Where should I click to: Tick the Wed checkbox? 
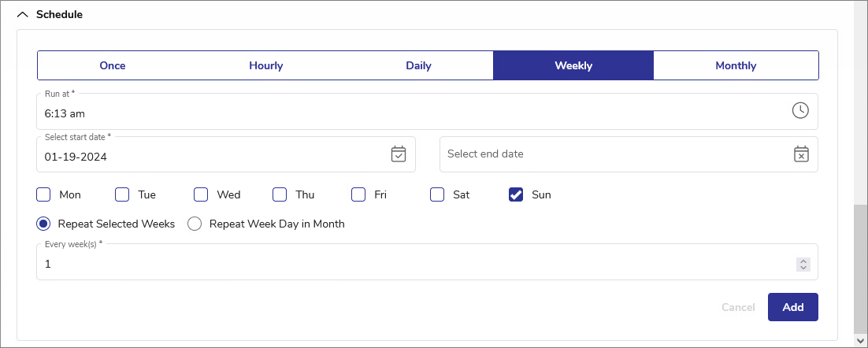click(x=201, y=194)
